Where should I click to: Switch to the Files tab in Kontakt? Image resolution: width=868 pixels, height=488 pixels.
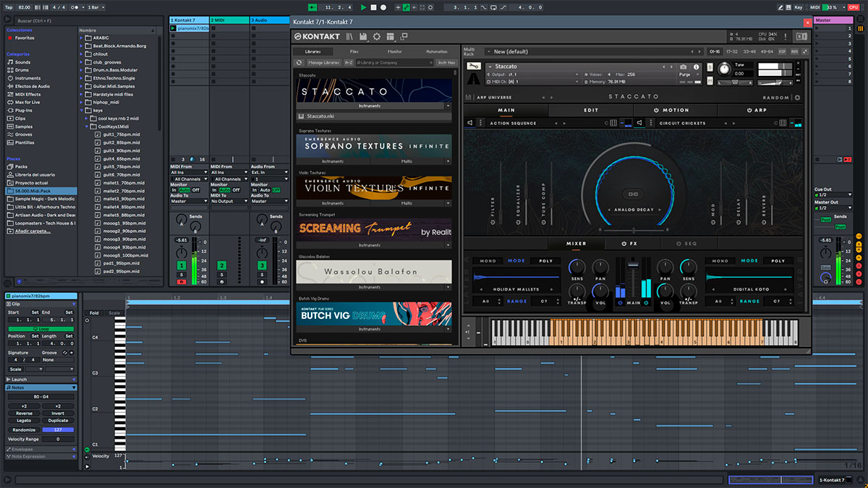pyautogui.click(x=354, y=51)
